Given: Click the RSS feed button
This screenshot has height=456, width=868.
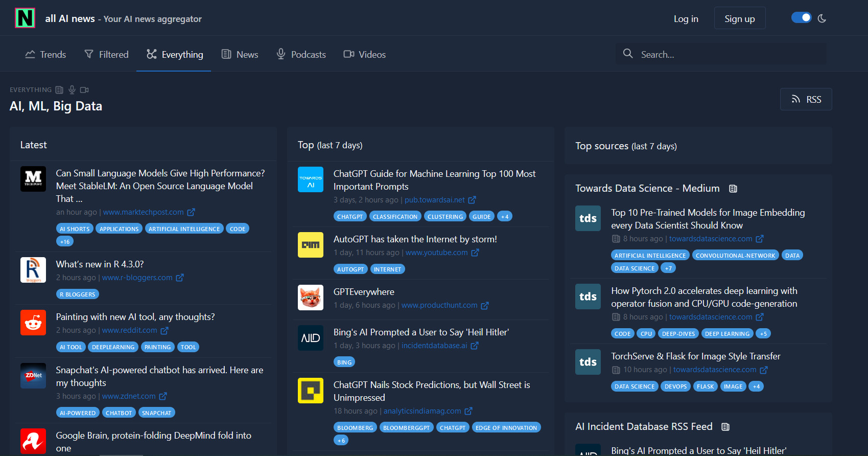Looking at the screenshot, I should coord(806,99).
